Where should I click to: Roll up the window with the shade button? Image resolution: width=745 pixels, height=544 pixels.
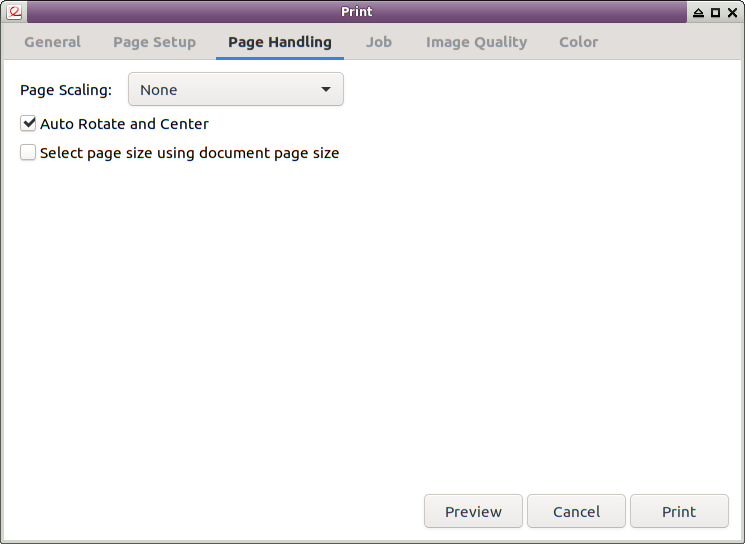point(698,12)
